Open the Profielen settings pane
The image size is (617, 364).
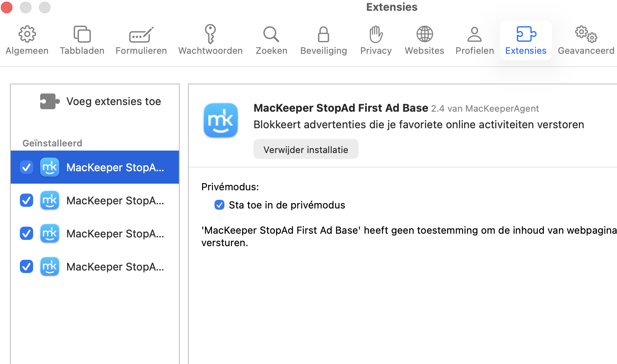coord(475,39)
